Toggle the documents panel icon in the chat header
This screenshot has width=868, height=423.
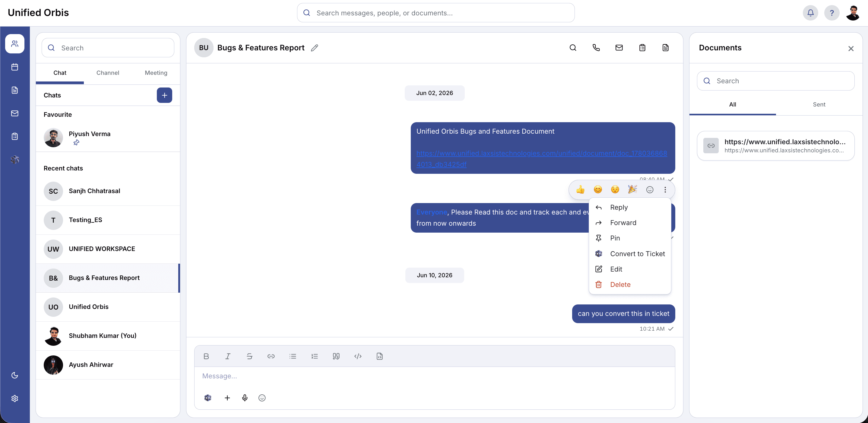(x=666, y=48)
